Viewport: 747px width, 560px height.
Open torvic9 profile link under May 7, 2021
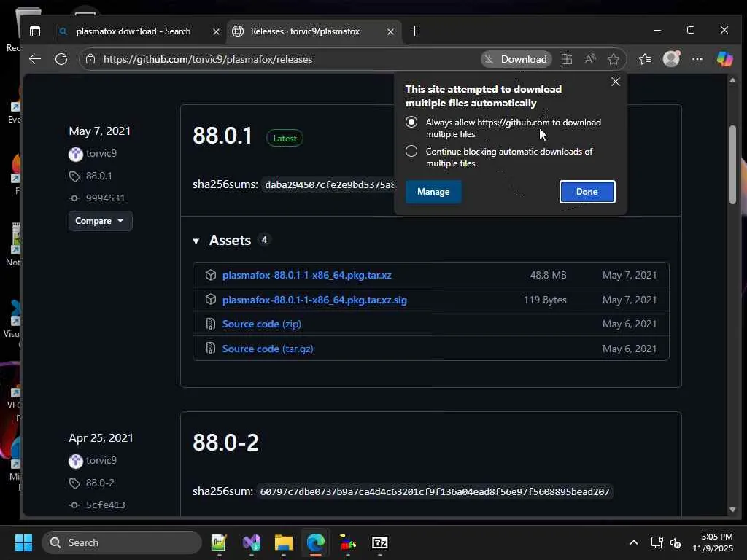tap(101, 153)
